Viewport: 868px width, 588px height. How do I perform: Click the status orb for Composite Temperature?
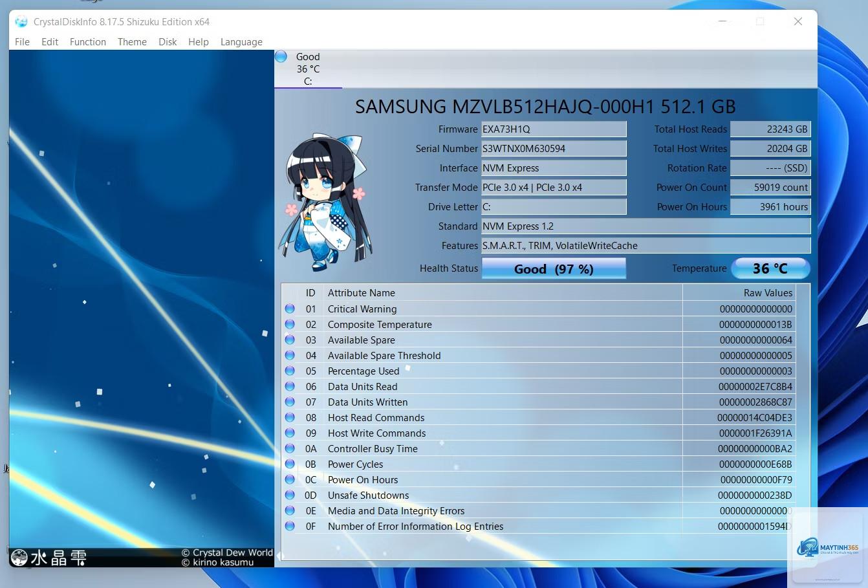[x=290, y=325]
